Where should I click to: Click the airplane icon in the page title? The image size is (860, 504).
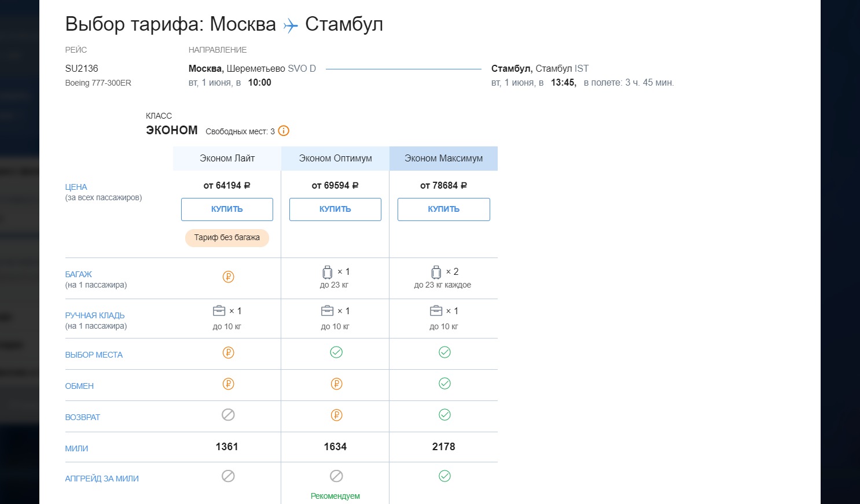[291, 25]
